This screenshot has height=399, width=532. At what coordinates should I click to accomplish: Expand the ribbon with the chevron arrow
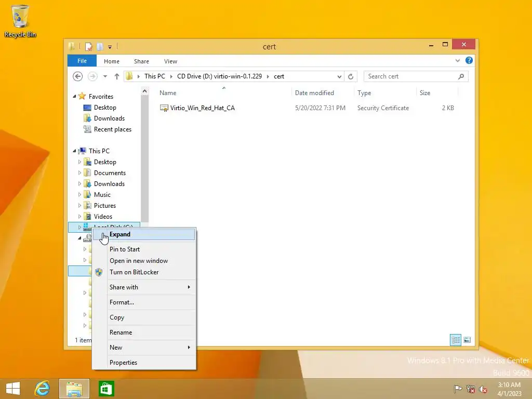pyautogui.click(x=457, y=61)
